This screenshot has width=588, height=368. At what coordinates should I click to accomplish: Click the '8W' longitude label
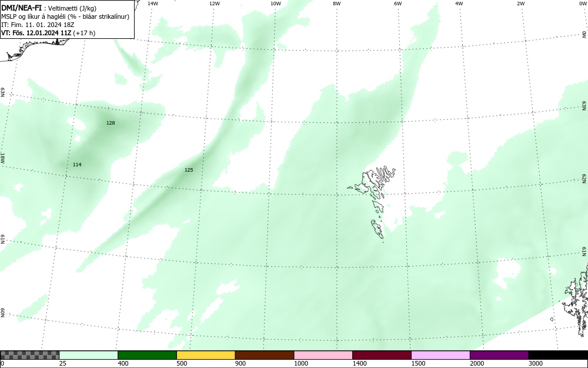[x=337, y=4]
